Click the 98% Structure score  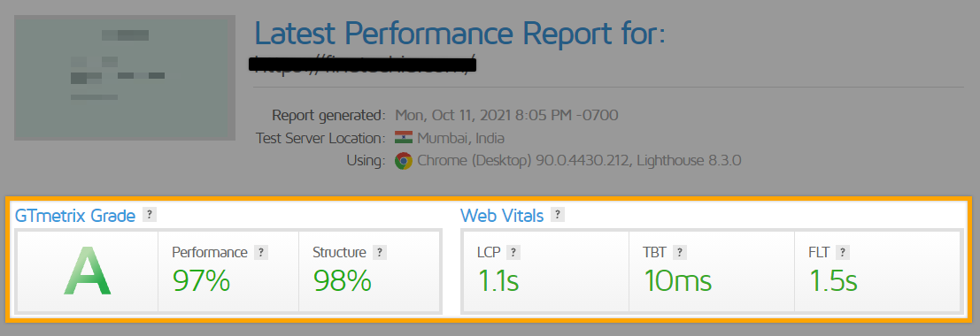(x=342, y=281)
